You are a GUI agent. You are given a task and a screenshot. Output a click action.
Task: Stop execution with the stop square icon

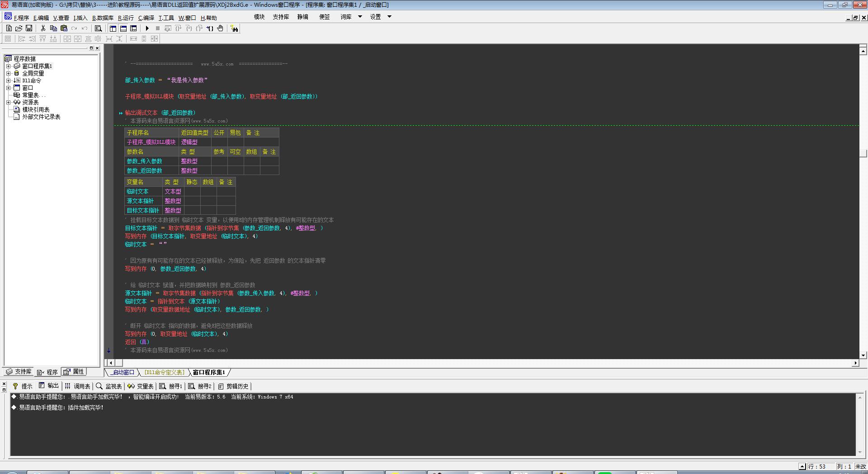pyautogui.click(x=157, y=28)
